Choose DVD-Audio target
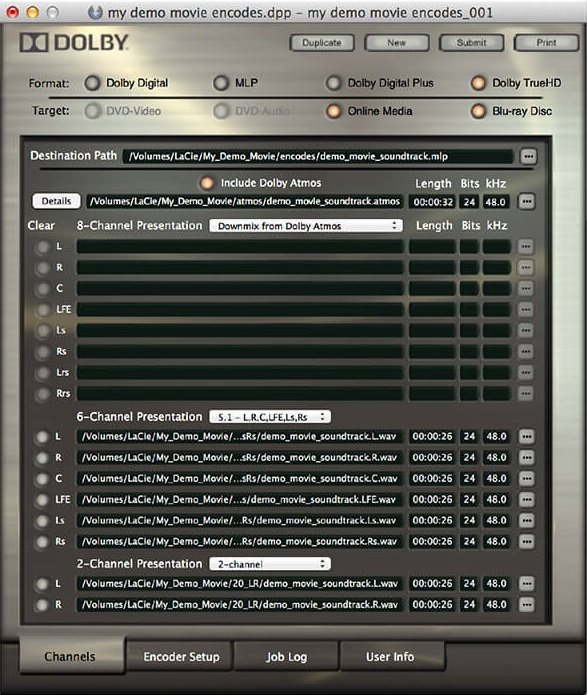The width and height of the screenshot is (587, 695). [x=221, y=111]
